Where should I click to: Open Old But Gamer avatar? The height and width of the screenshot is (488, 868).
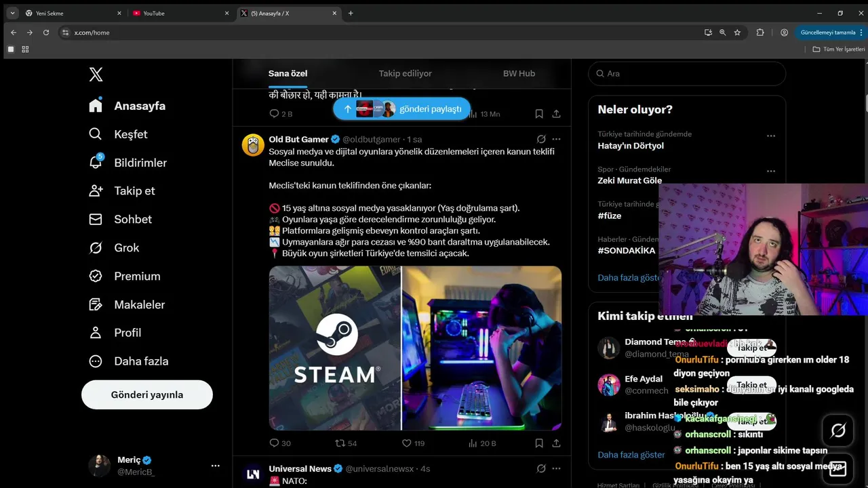coord(253,145)
